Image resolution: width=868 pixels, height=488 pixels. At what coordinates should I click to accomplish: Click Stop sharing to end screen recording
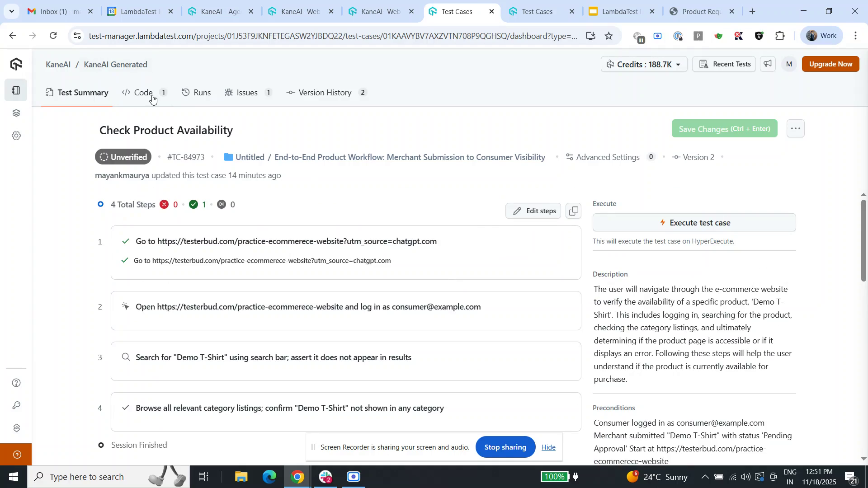coord(505,447)
